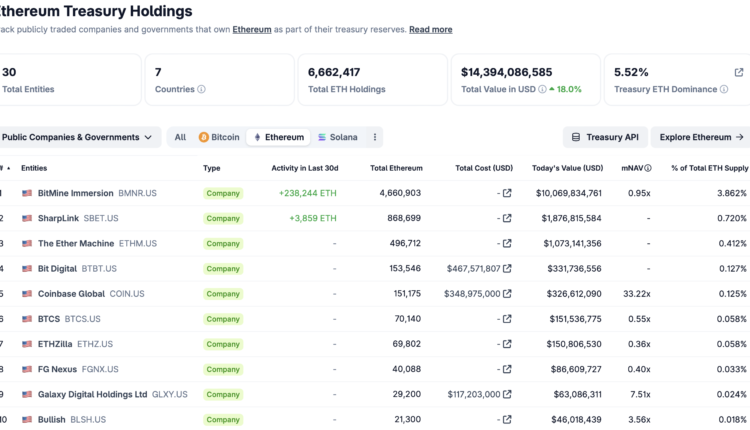Viewport: 750px width, 430px height.
Task: Click the Treasury API button
Action: click(x=604, y=137)
